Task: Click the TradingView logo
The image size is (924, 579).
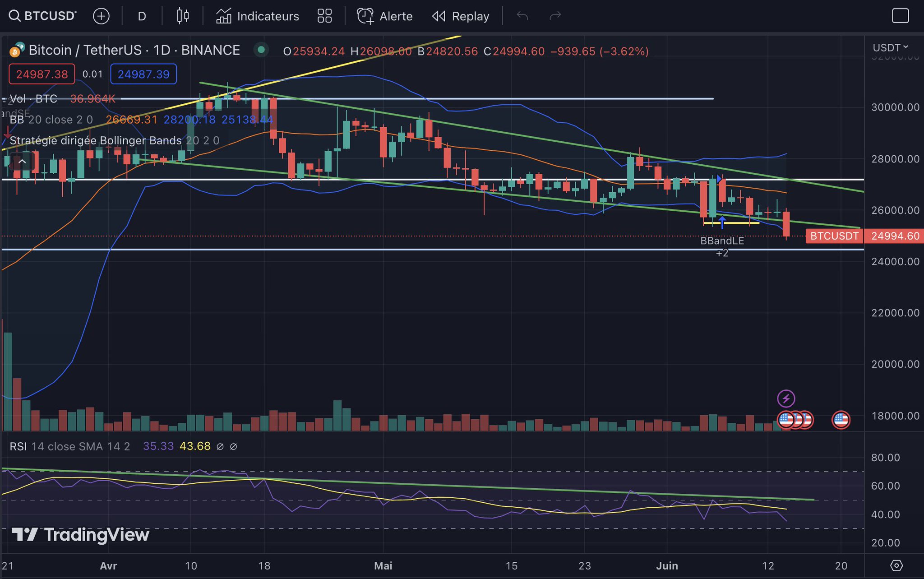Action: click(x=80, y=535)
